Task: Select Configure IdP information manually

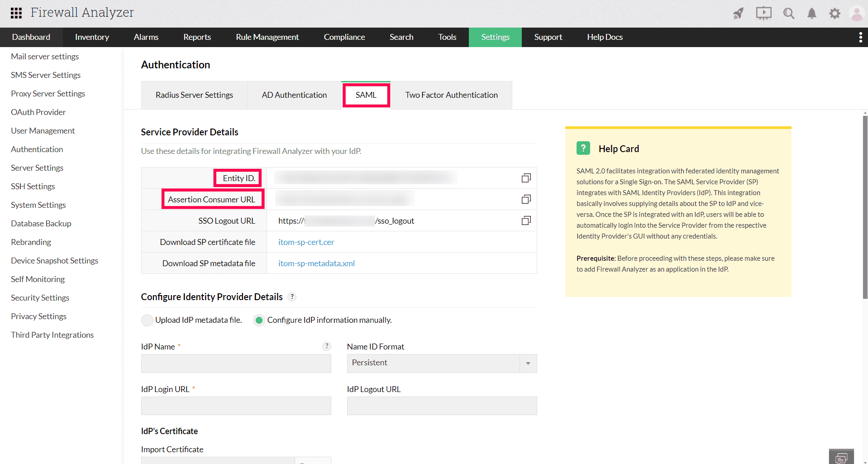Action: 259,320
